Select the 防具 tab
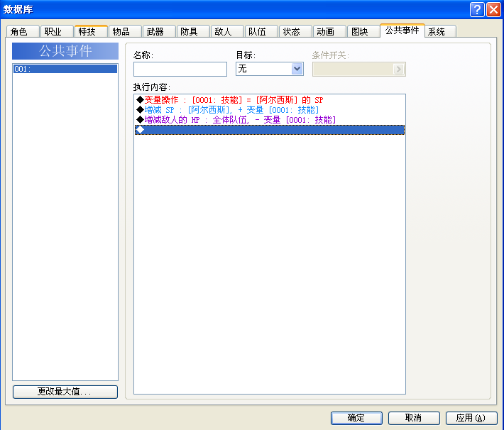The image size is (504, 430). point(193,31)
